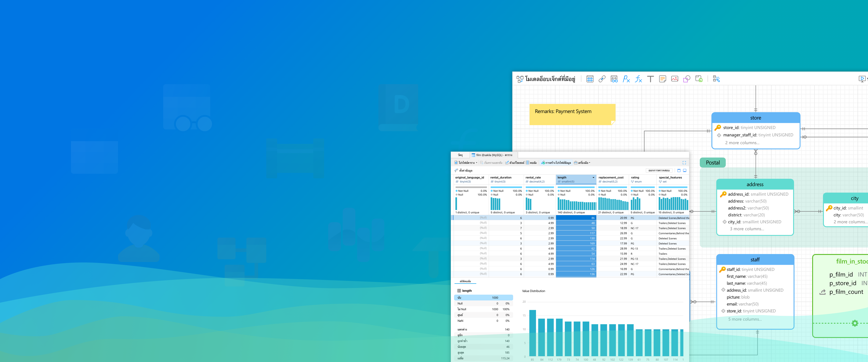The image size is (868, 362).
Task: Click the procedure Px tool icon
Action: tap(626, 79)
